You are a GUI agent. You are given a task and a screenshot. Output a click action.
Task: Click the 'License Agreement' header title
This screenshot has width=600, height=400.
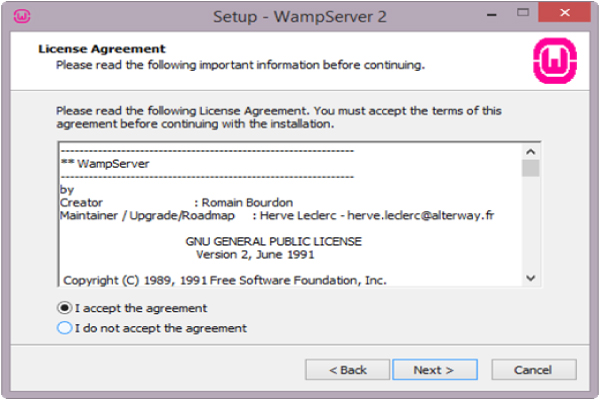tap(102, 49)
